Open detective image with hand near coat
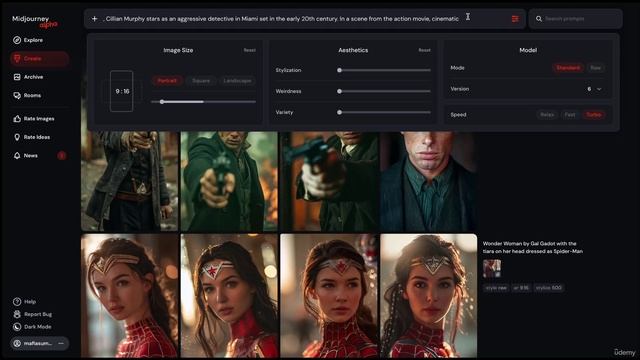 tap(129, 181)
